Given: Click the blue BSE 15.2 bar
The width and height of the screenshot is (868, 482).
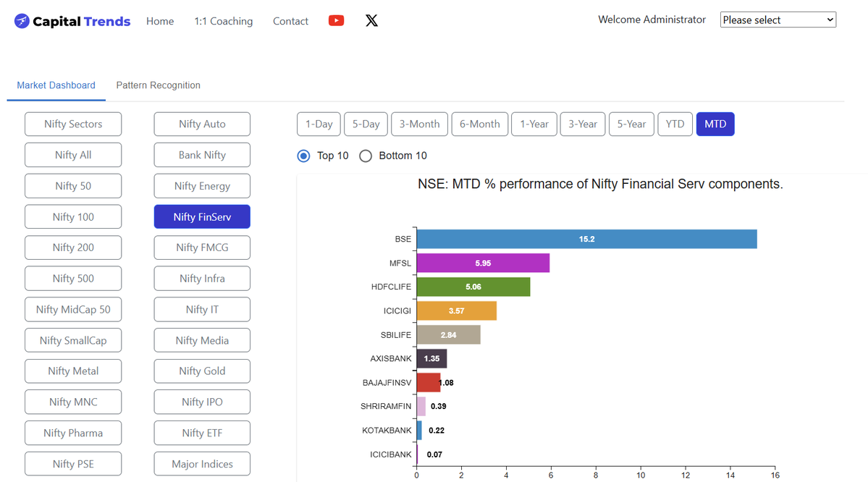Looking at the screenshot, I should (587, 239).
